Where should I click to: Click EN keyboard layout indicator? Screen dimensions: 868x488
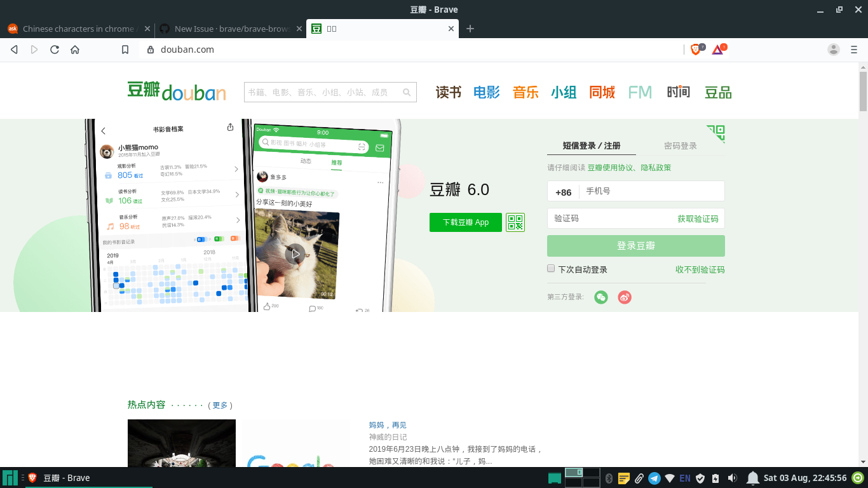(685, 478)
